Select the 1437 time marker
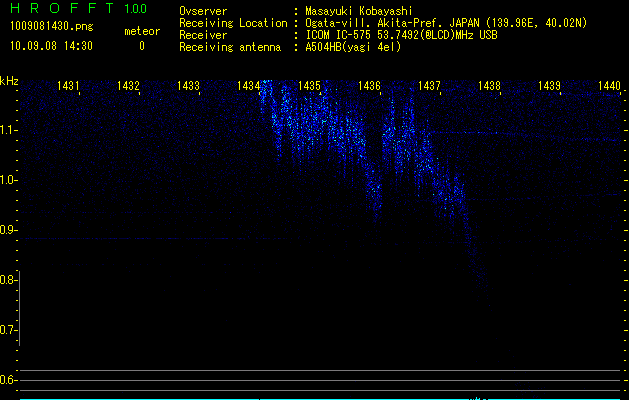629x400 pixels. [x=430, y=87]
